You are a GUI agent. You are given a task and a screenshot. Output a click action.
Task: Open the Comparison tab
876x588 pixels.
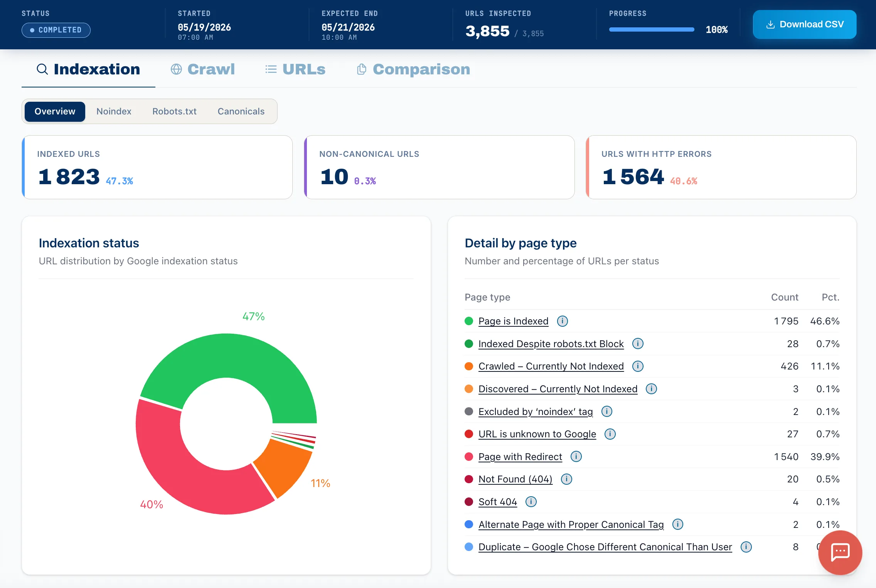pyautogui.click(x=413, y=69)
